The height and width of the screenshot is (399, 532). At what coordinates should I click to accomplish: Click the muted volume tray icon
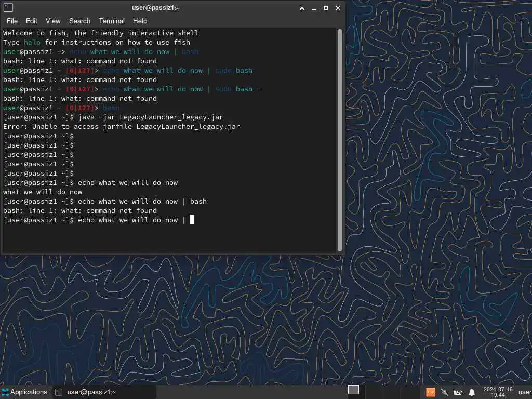445,393
